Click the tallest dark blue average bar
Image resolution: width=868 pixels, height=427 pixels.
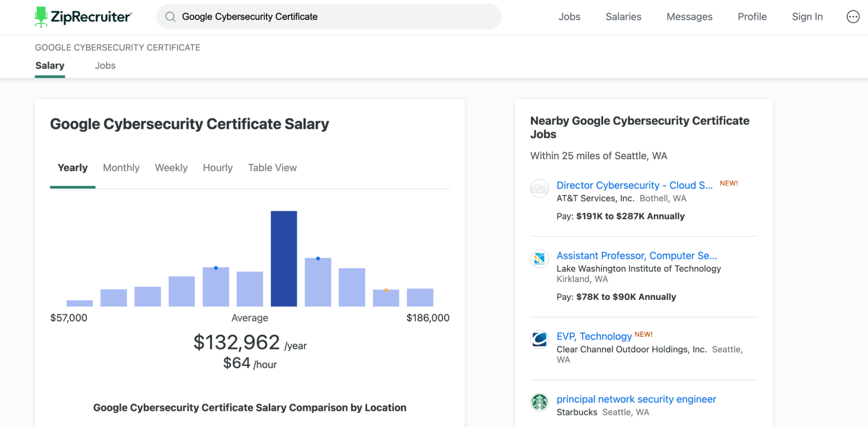pos(284,259)
